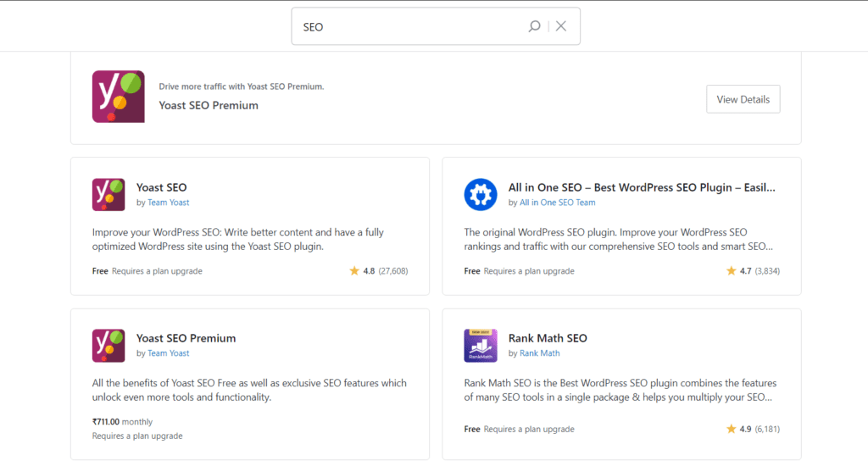
Task: Visit the Rank Math author link
Action: point(540,353)
